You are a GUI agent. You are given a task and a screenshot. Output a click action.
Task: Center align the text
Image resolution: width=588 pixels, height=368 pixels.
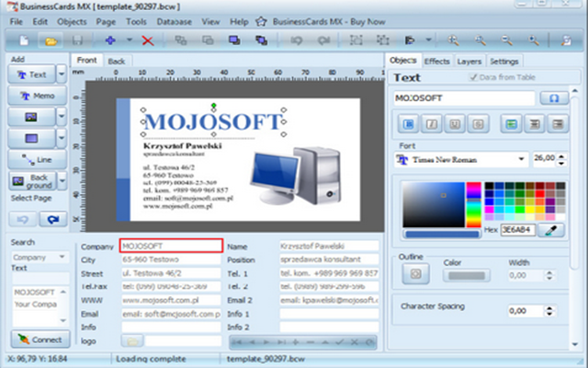click(535, 124)
